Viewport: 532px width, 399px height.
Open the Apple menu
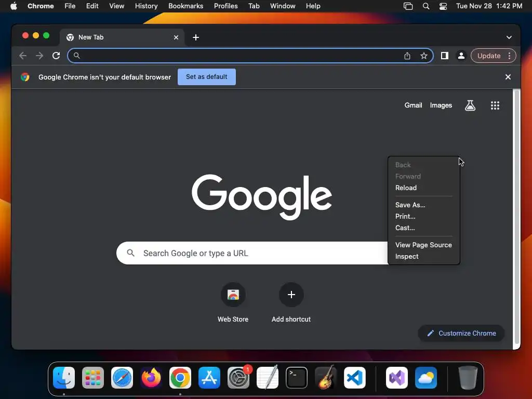[14, 6]
